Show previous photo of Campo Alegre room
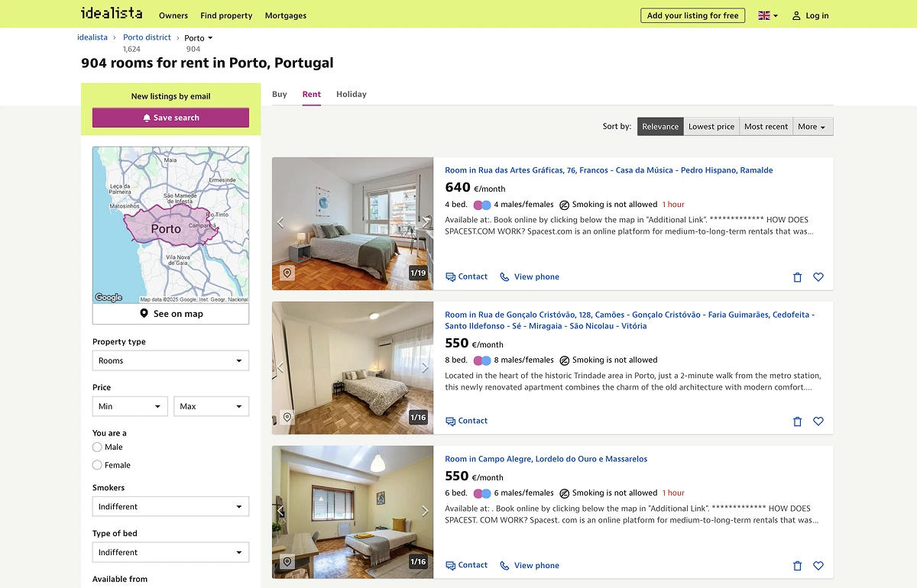The width and height of the screenshot is (917, 588). click(280, 511)
